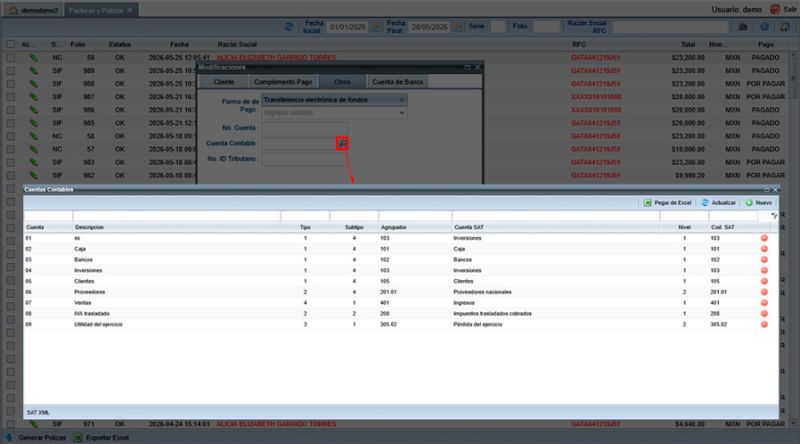Click green edit icon for folio 986
800x444 pixels.
click(33, 110)
